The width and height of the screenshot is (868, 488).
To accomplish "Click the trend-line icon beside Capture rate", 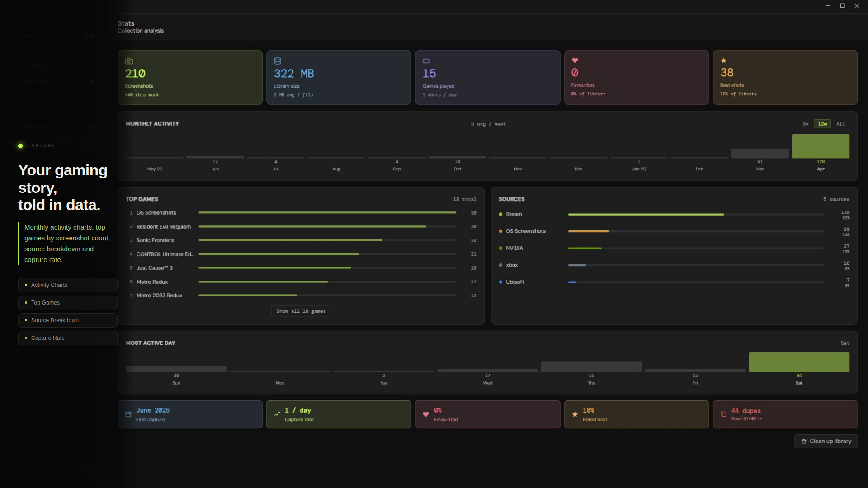I will (277, 414).
